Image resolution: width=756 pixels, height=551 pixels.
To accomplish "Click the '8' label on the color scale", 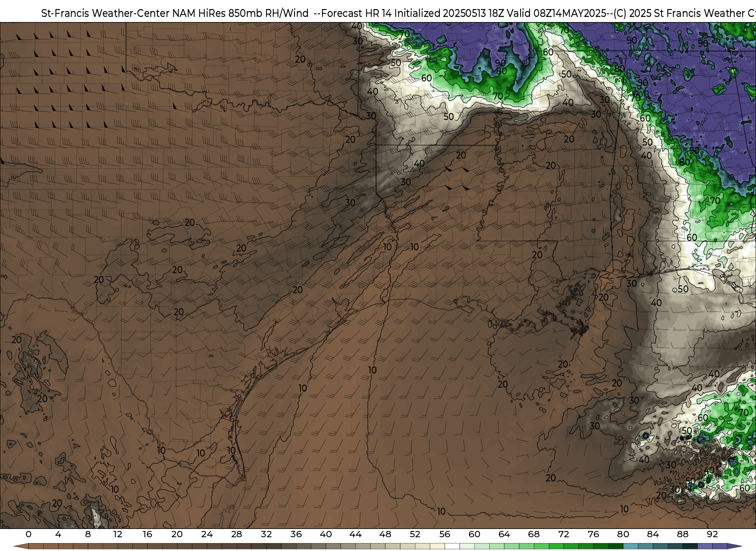I will coord(88,534).
